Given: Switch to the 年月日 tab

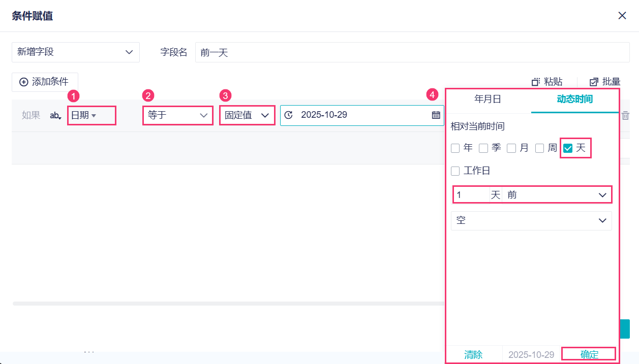Looking at the screenshot, I should (488, 99).
